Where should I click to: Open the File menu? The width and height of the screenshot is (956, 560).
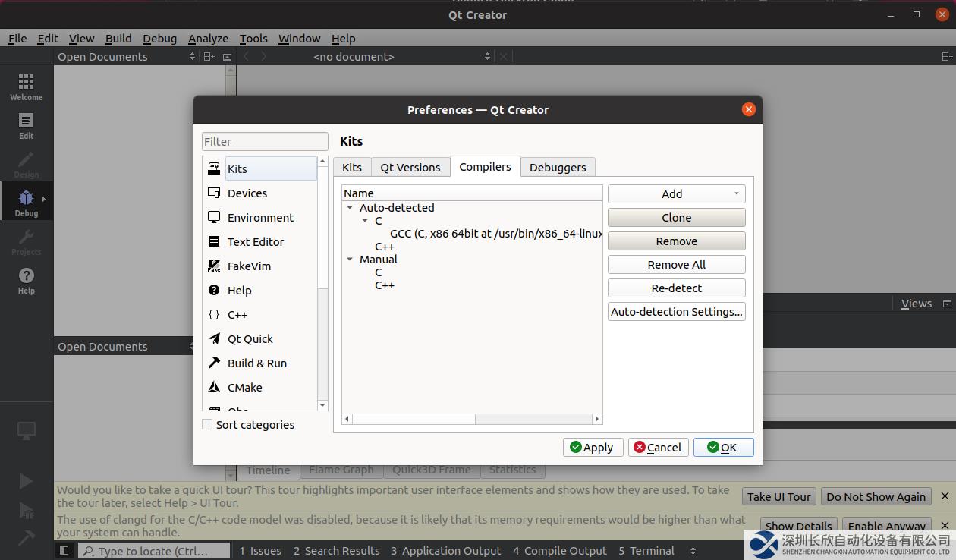coord(17,38)
